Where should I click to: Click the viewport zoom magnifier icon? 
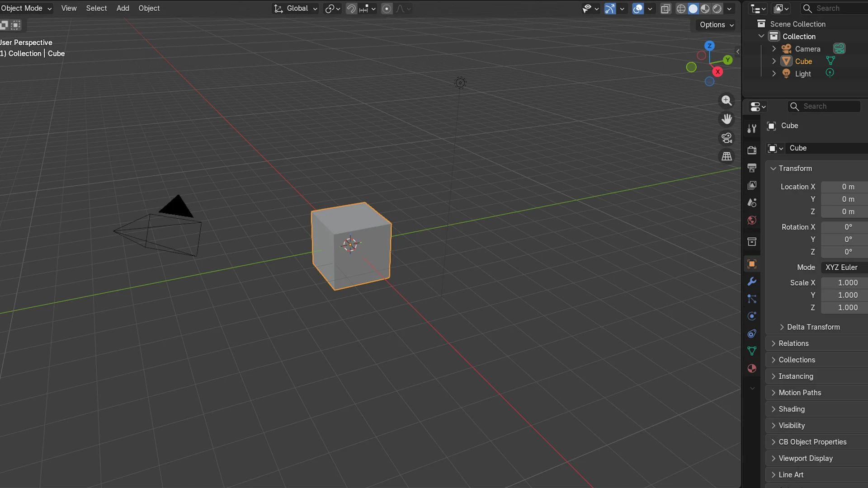(726, 100)
